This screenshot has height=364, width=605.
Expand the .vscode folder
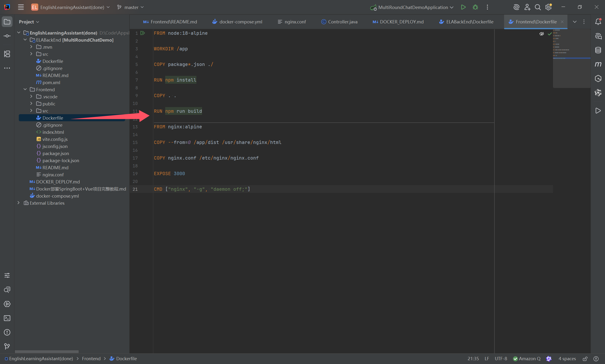[x=31, y=96]
